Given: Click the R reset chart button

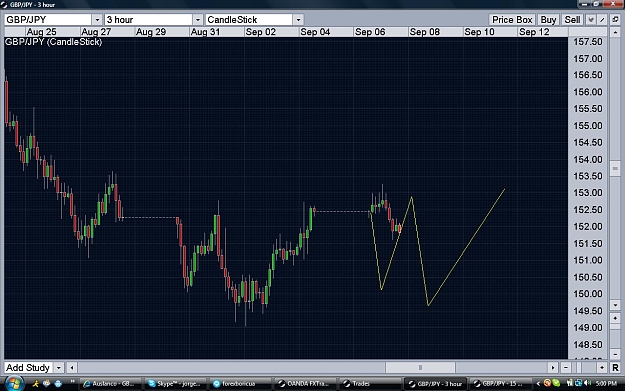Looking at the screenshot, I should coord(615,367).
